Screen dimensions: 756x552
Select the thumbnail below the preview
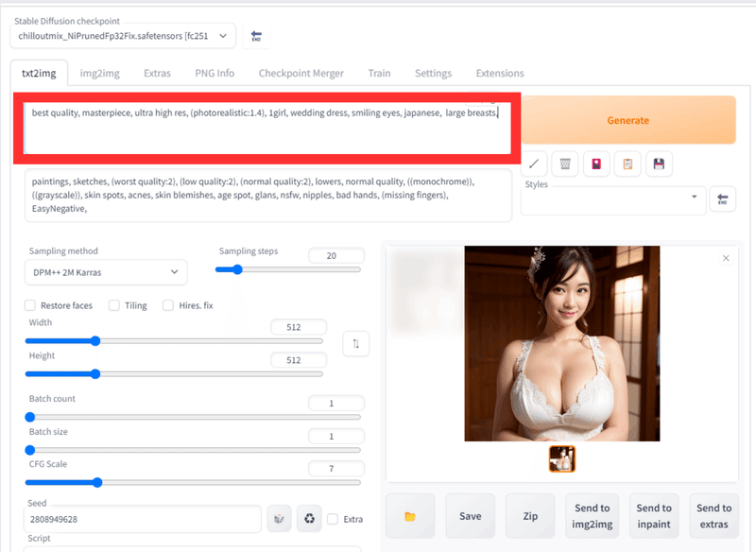(562, 459)
